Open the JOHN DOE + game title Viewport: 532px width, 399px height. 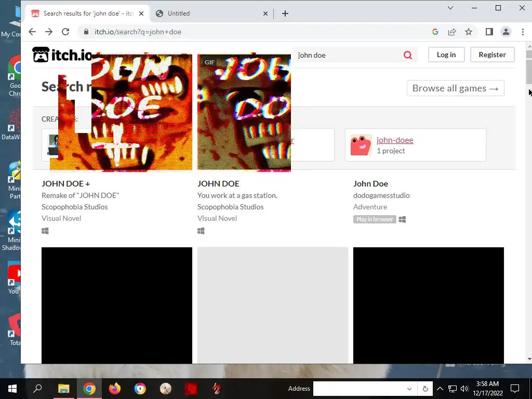(66, 183)
